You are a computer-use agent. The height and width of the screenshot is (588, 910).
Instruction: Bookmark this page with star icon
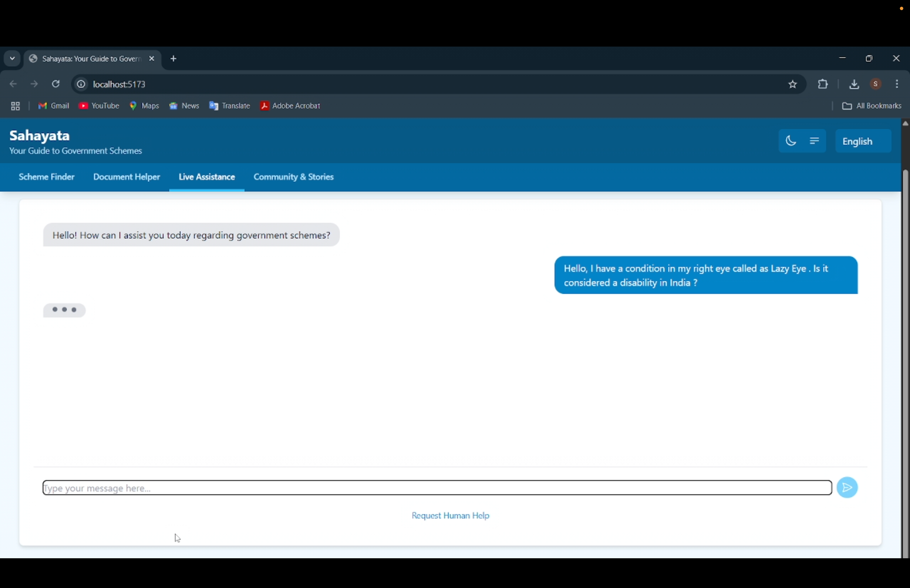[x=792, y=84]
